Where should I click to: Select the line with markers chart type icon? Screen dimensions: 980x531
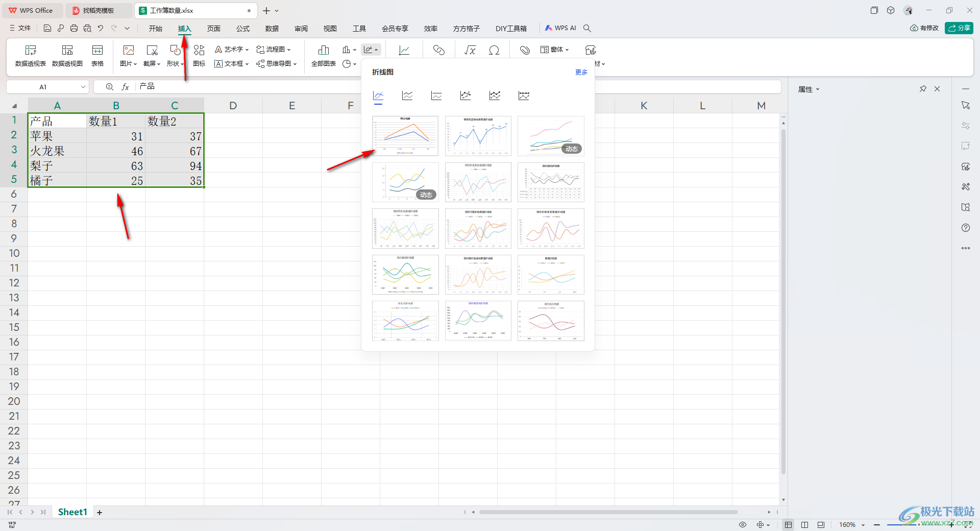pyautogui.click(x=465, y=95)
